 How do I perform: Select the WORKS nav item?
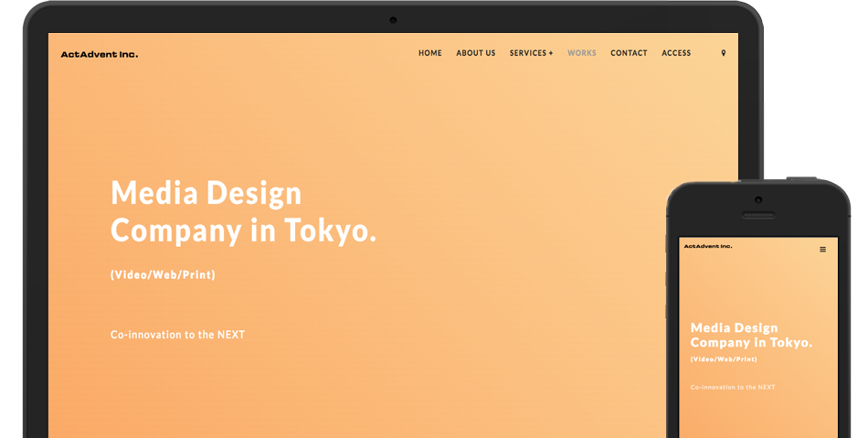point(582,53)
